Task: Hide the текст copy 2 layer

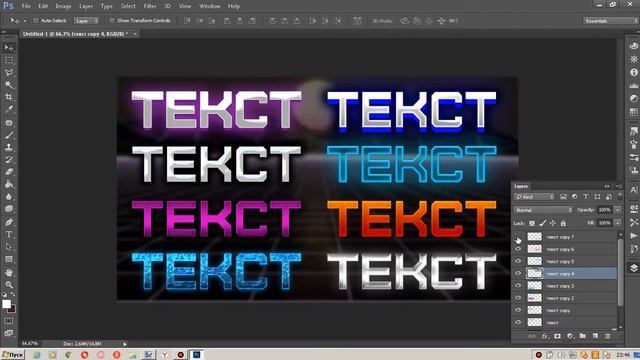Action: click(518, 298)
